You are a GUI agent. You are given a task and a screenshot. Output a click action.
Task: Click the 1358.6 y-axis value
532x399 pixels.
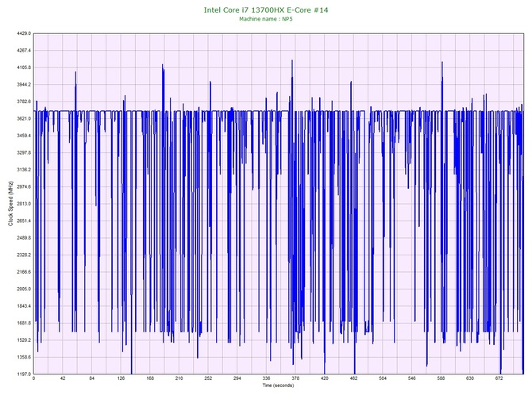24,357
